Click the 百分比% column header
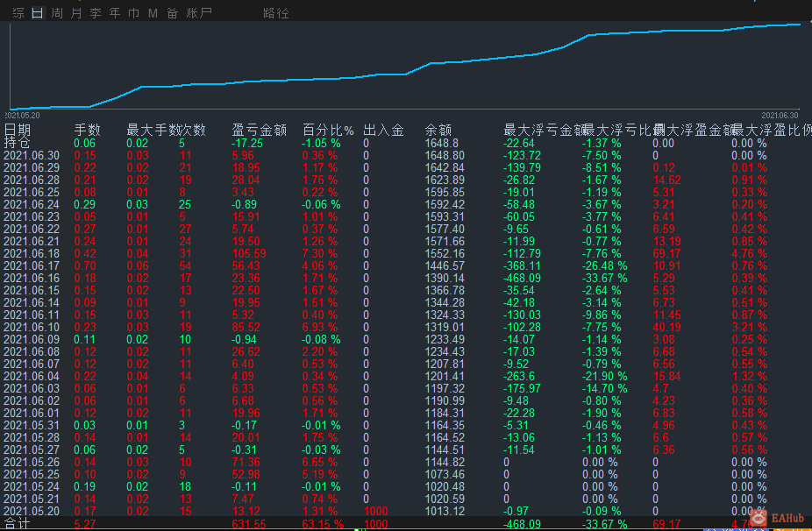 point(328,130)
